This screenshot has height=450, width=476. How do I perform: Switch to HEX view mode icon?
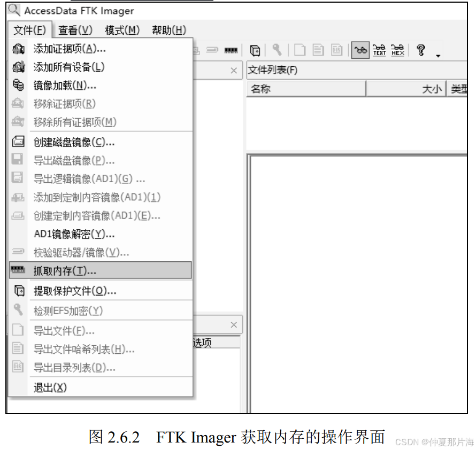coord(398,50)
